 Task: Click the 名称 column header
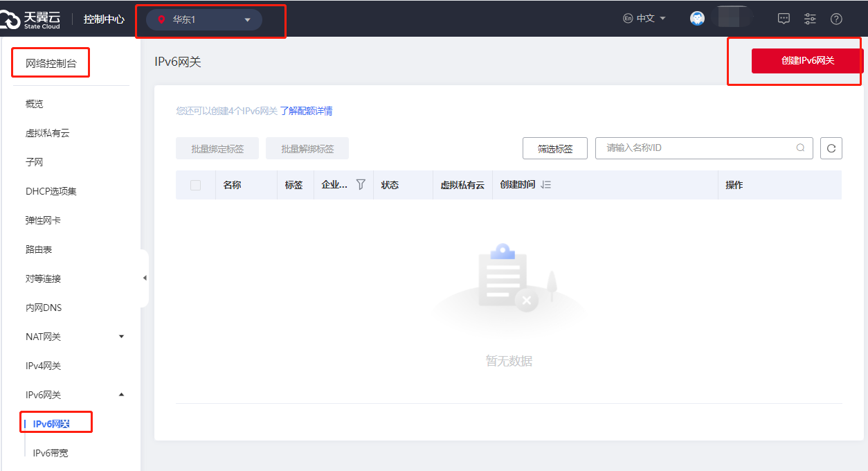click(x=232, y=185)
